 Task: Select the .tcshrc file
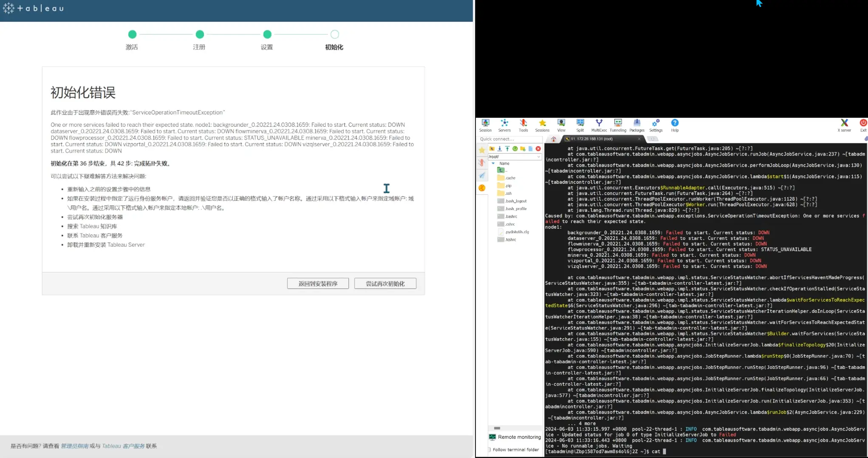[x=507, y=239]
